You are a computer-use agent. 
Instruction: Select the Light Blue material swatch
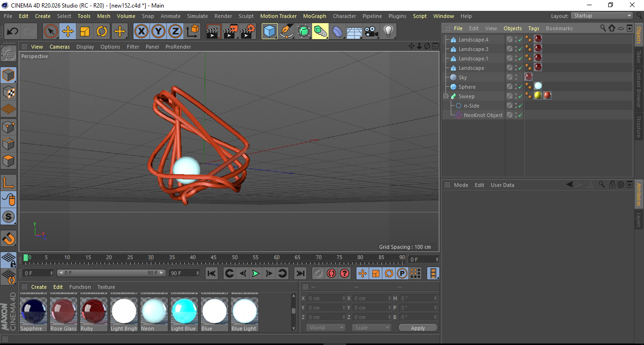184,311
